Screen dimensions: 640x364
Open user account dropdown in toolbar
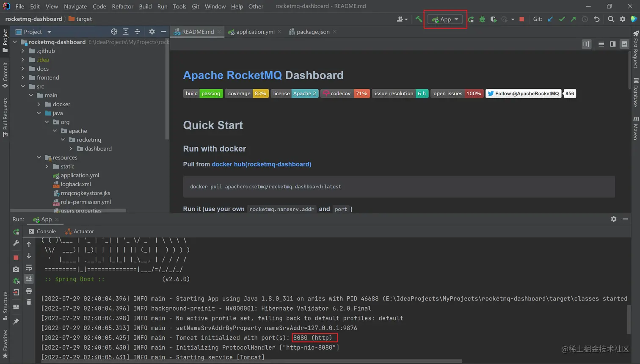402,19
